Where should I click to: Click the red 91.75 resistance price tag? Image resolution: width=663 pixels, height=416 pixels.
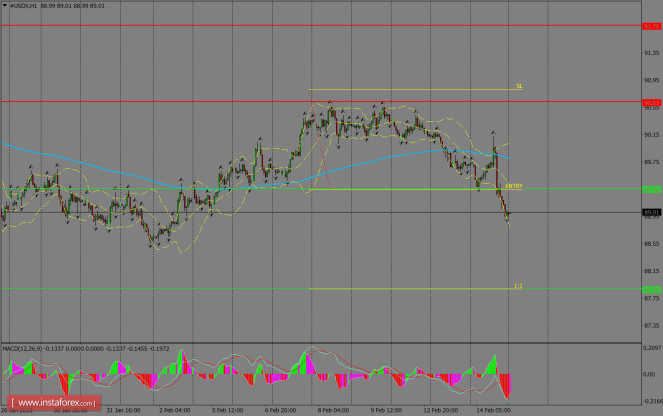[651, 26]
